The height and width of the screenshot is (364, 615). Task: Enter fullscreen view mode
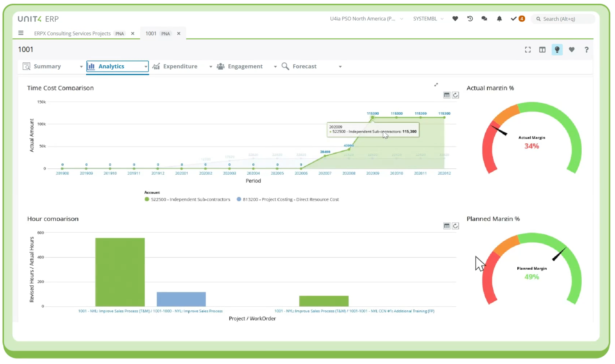pos(528,50)
